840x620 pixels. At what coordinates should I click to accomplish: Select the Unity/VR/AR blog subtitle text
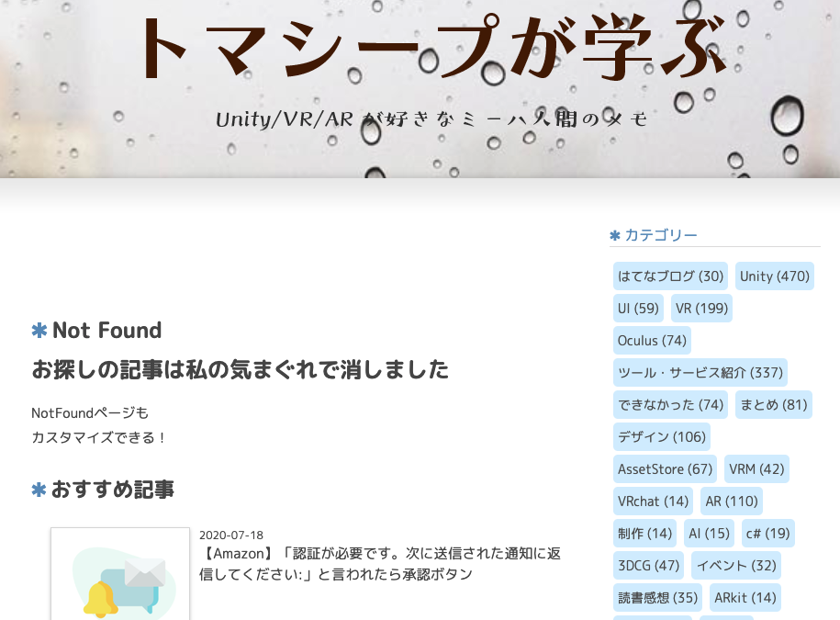[431, 119]
